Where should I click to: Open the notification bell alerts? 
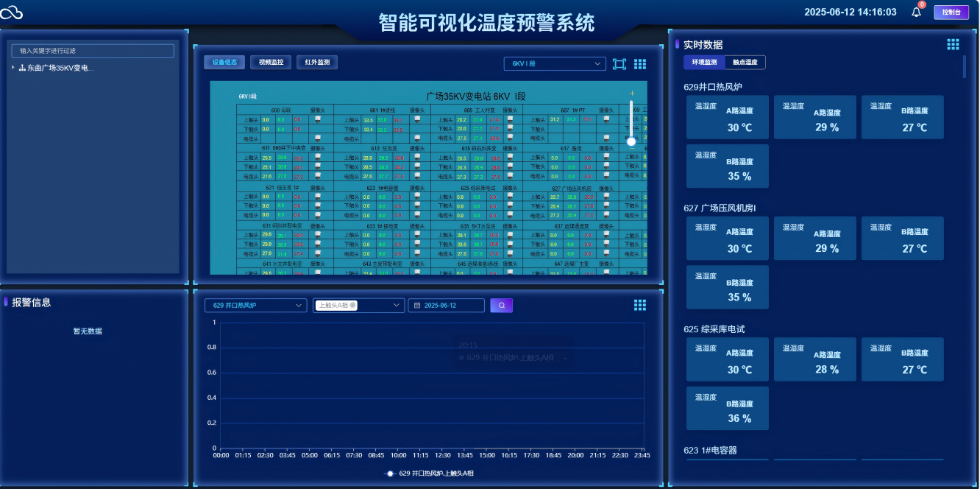point(916,12)
